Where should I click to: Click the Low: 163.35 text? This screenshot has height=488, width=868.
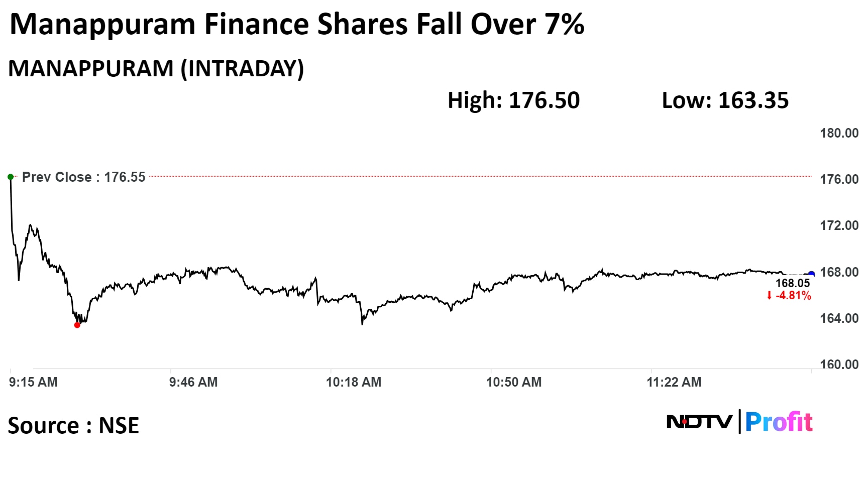(x=725, y=100)
